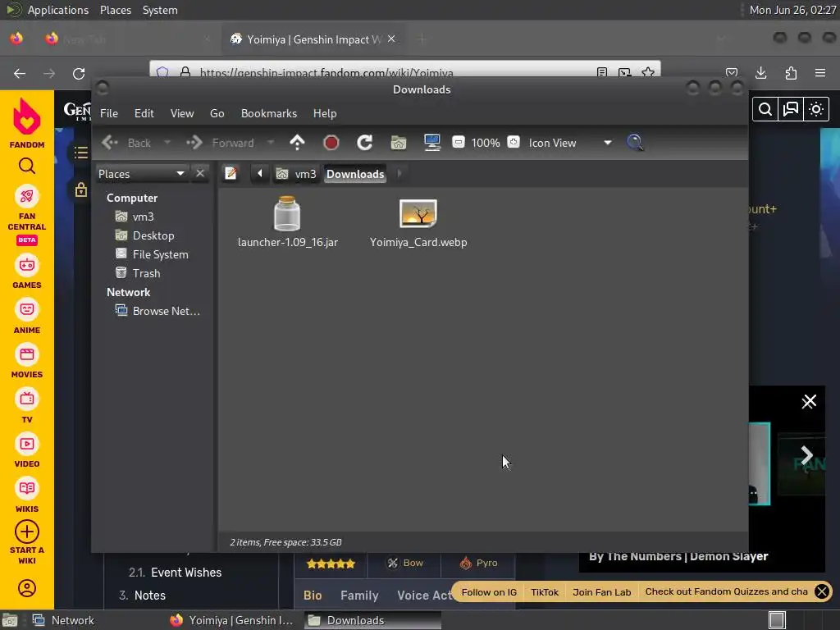The width and height of the screenshot is (840, 630).
Task: Open Places menu in top panel
Action: 115,10
